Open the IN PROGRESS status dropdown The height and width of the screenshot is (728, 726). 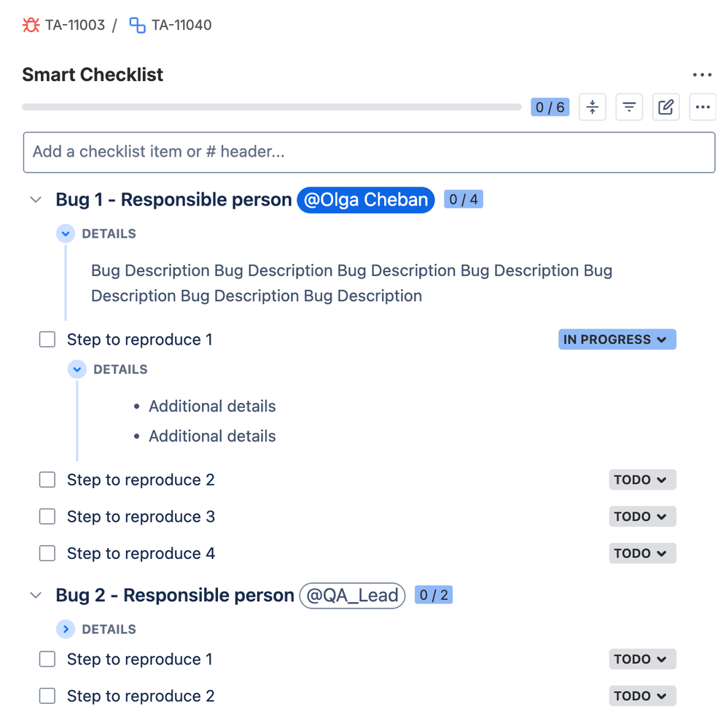click(x=617, y=339)
